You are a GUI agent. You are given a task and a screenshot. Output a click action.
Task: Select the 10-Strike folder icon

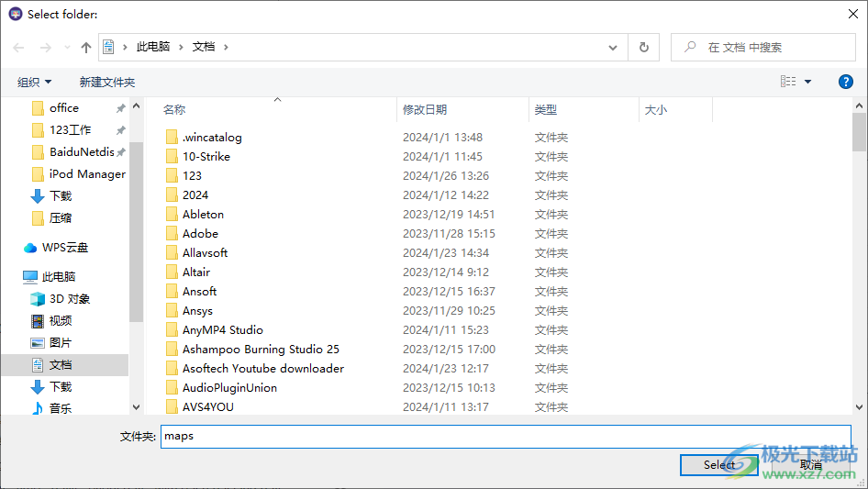click(172, 157)
